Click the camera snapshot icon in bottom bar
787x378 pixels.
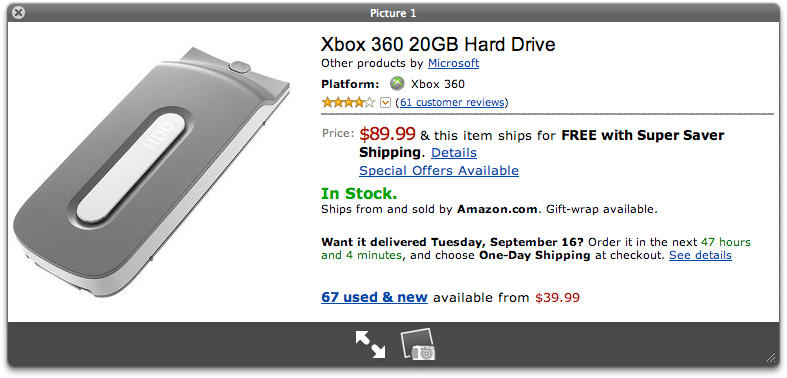tap(418, 344)
